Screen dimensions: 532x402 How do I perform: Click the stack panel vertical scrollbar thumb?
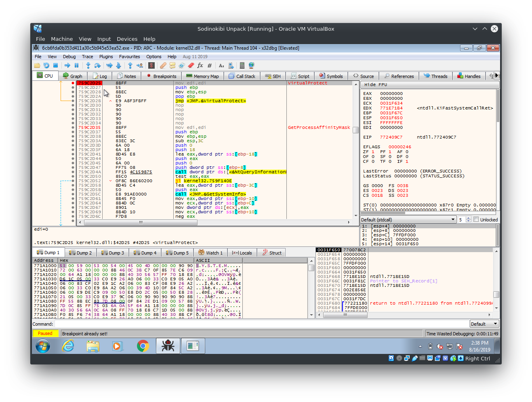(496, 295)
